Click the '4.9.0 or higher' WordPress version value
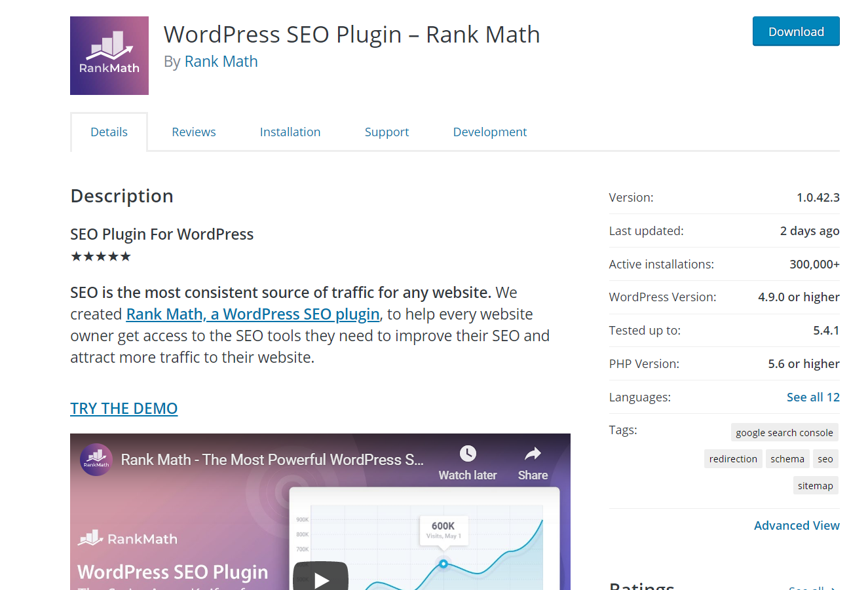This screenshot has height=590, width=868. point(799,297)
